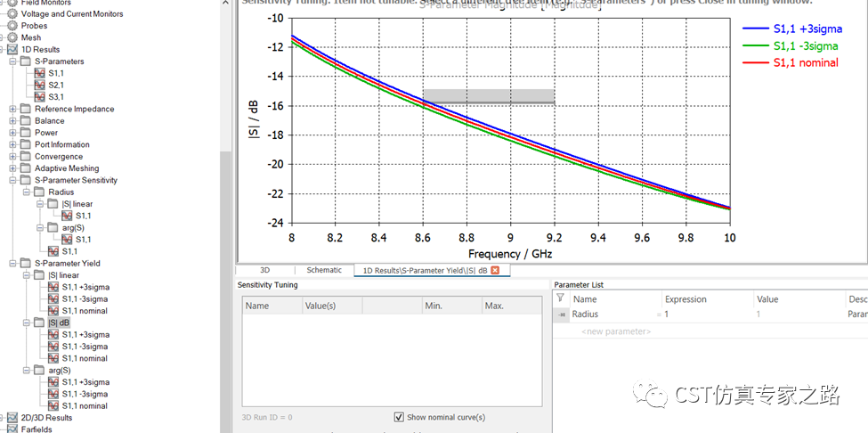The height and width of the screenshot is (433, 868).
Task: Click S1,1 -3sigma icon under |S| linear
Action: (53, 299)
